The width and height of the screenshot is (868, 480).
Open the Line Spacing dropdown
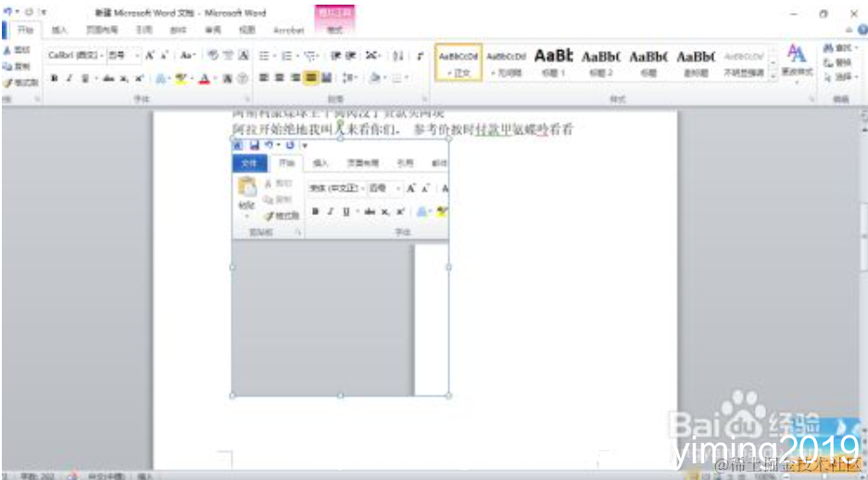350,78
